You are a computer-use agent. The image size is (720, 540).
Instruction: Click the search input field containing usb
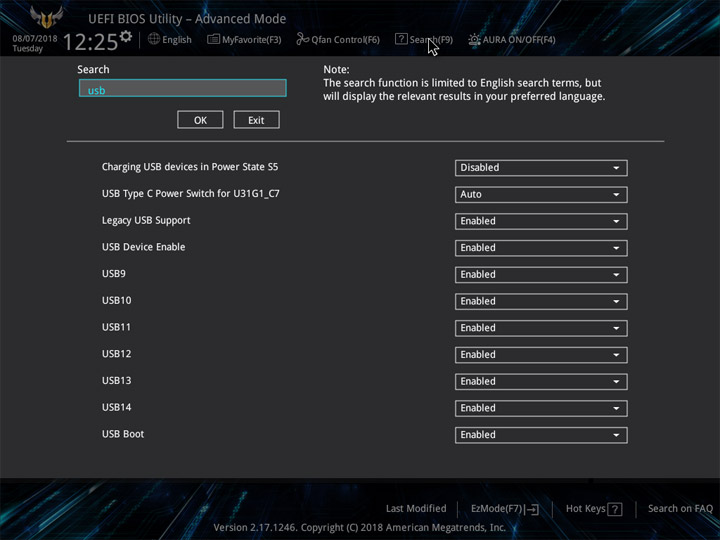click(x=183, y=88)
